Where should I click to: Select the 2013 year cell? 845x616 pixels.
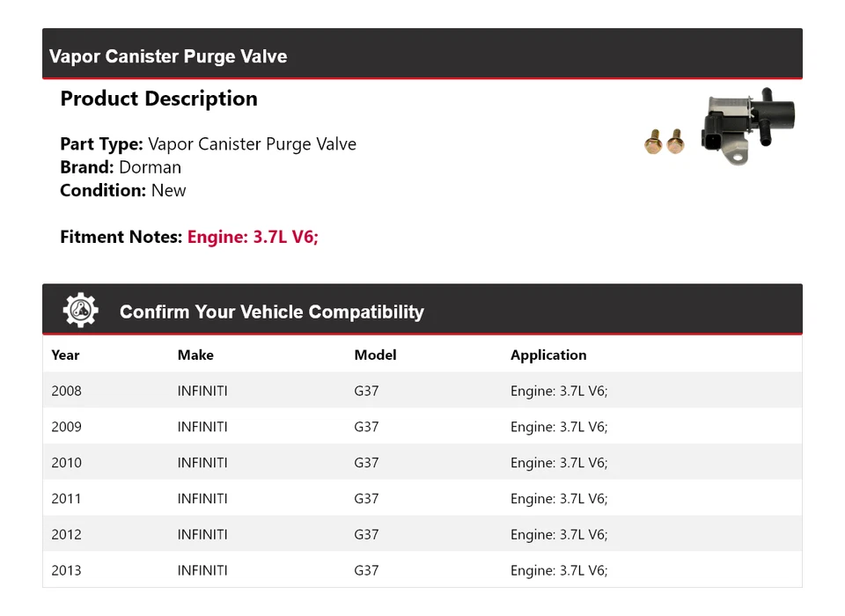coord(67,571)
